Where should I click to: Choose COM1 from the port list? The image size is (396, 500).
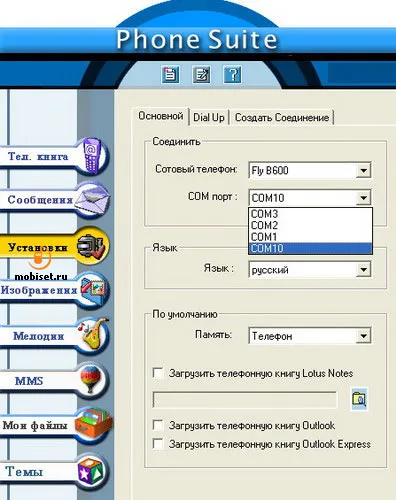pyautogui.click(x=310, y=237)
